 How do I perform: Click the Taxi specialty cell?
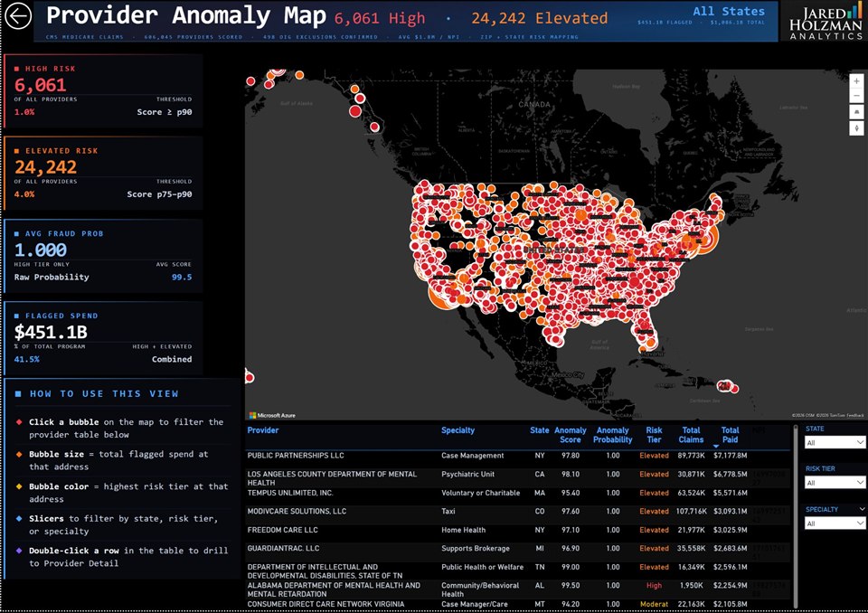(x=448, y=511)
